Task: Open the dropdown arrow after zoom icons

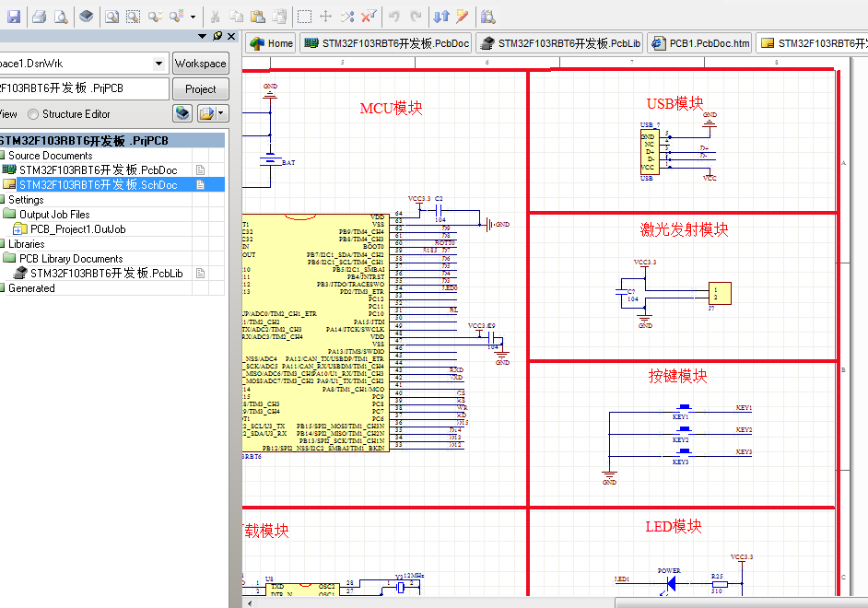Action: 193,17
